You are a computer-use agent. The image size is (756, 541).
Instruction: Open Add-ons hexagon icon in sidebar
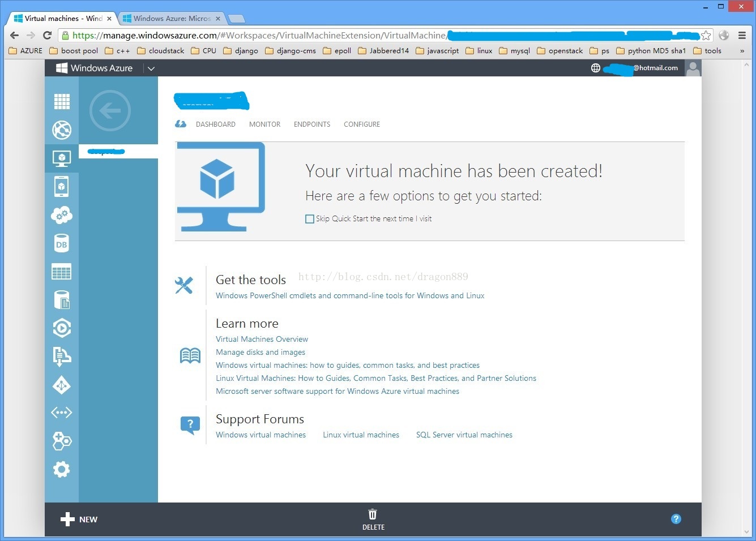tap(62, 441)
